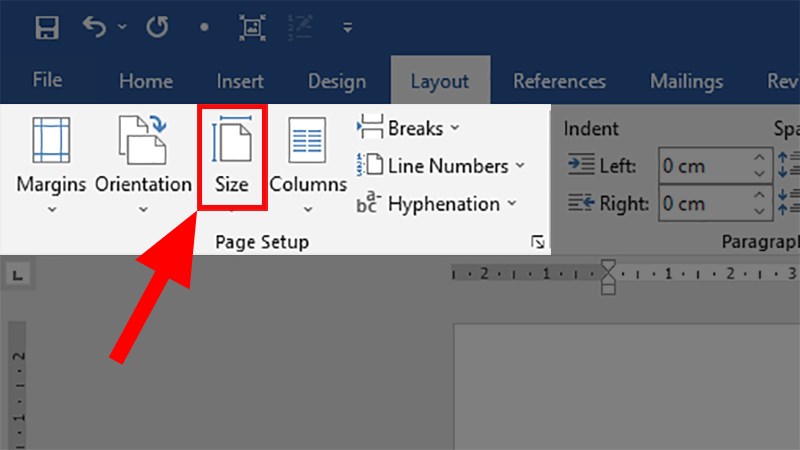The height and width of the screenshot is (450, 800).
Task: Click the Size button label
Action: [232, 184]
